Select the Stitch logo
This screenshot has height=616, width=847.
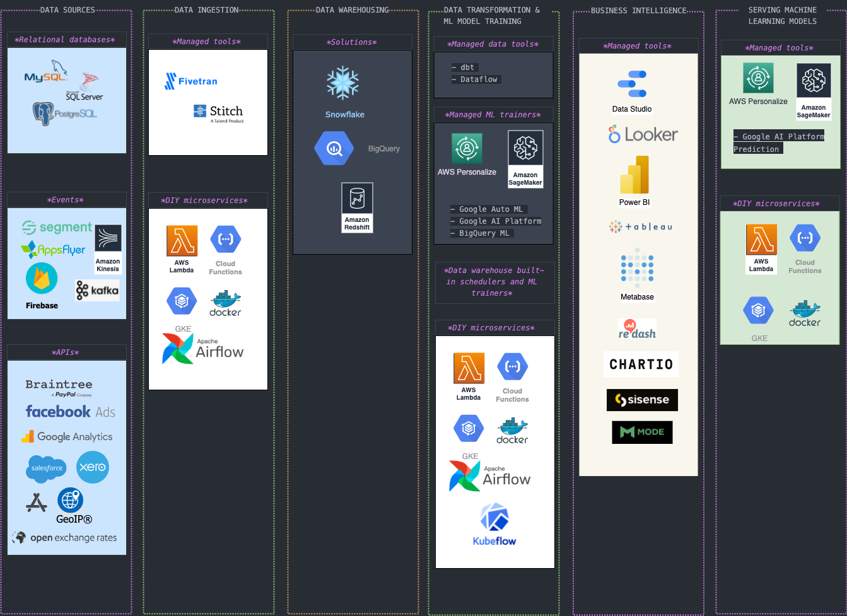218,113
